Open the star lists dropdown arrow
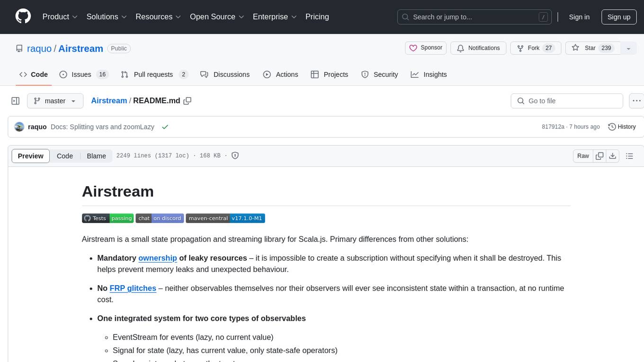This screenshot has height=362, width=644. click(628, 48)
